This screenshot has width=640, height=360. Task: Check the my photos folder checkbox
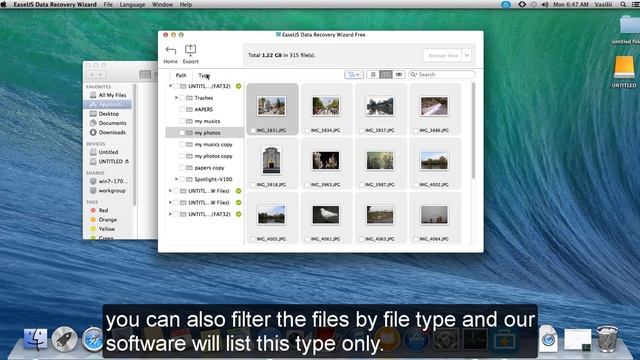(x=182, y=133)
